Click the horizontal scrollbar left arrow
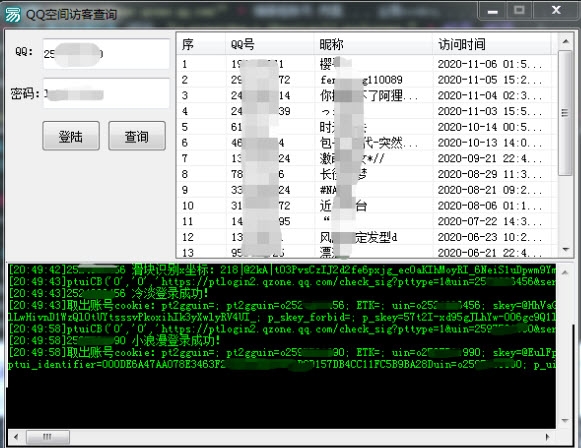Image resolution: width=581 pixels, height=448 pixels. (x=16, y=437)
